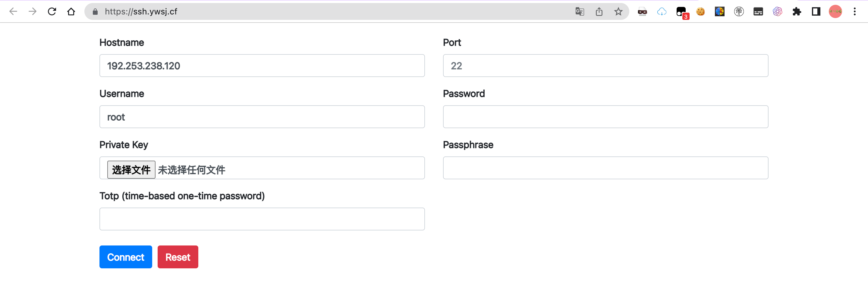Focus the Port input field
This screenshot has height=293, width=868.
(x=605, y=66)
